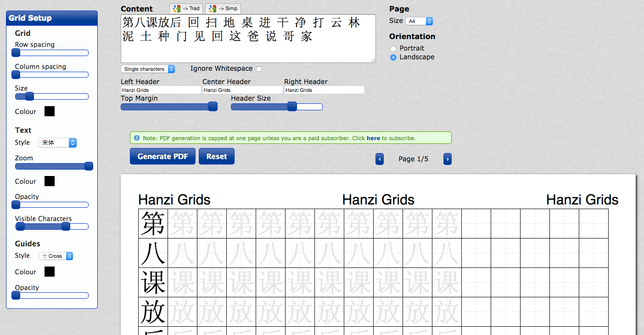Click the Generate PDF button
The width and height of the screenshot is (644, 335).
(162, 156)
